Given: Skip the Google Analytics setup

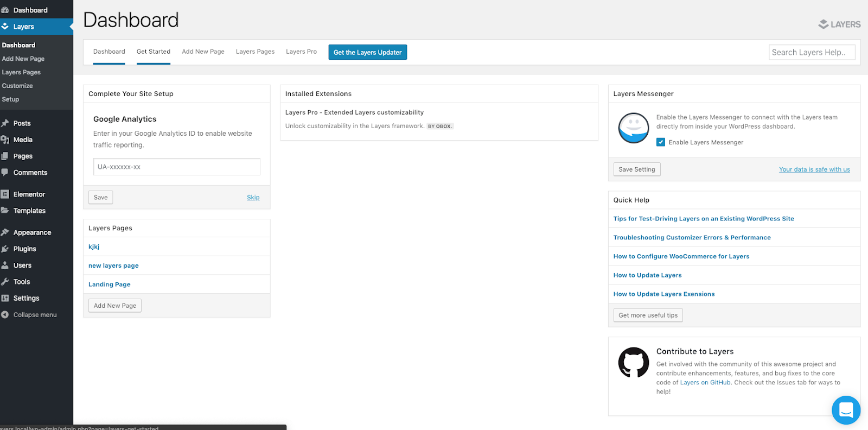Looking at the screenshot, I should coord(253,198).
